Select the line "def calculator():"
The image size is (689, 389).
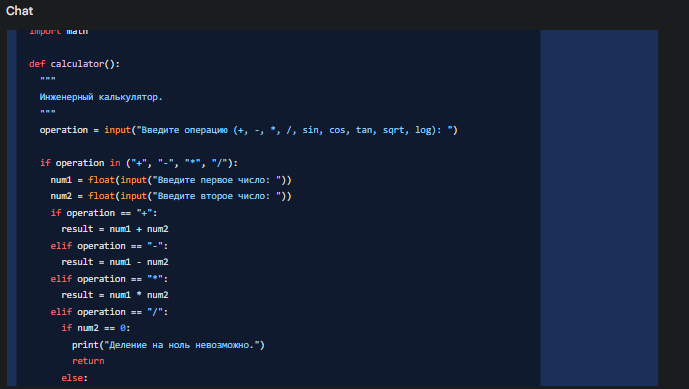74,64
